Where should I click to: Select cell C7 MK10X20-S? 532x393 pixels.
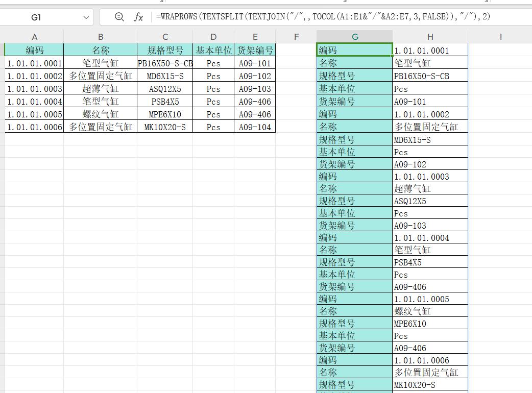click(x=165, y=127)
